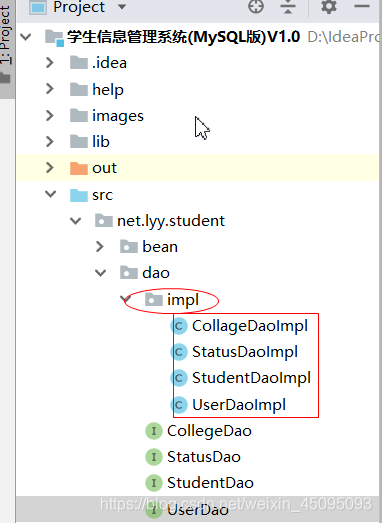Select the out folder name
Viewport: 382px width, 523px height.
(x=104, y=168)
